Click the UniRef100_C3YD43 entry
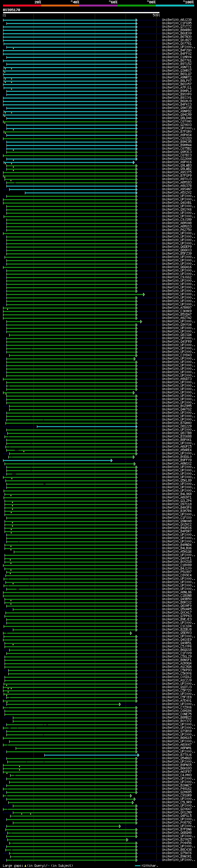 coord(177,355)
